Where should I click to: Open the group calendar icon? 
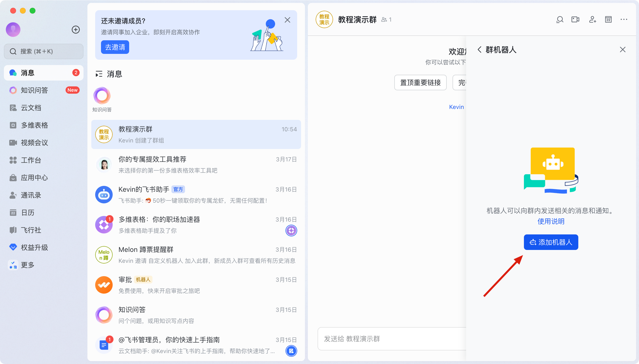coord(608,19)
